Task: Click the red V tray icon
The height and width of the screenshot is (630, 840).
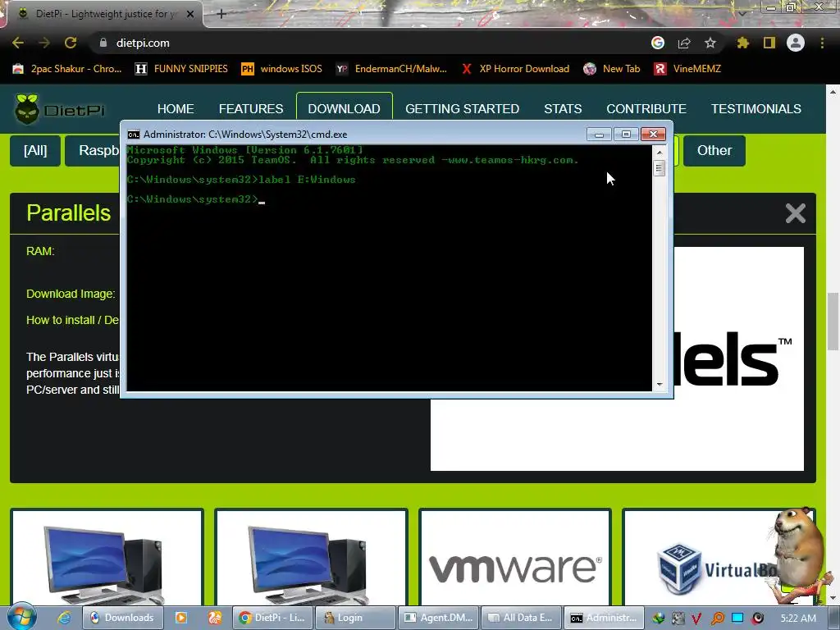Action: 696,619
